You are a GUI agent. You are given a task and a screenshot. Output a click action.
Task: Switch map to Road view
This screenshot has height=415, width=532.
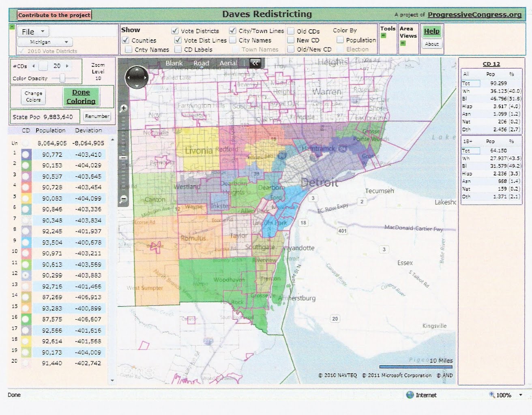(201, 63)
